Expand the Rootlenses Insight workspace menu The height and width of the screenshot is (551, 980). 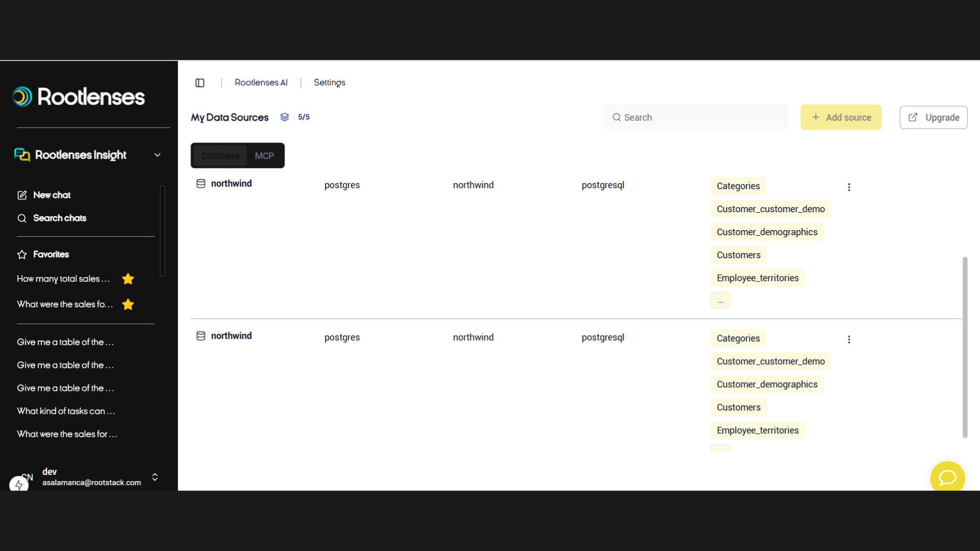pyautogui.click(x=157, y=155)
